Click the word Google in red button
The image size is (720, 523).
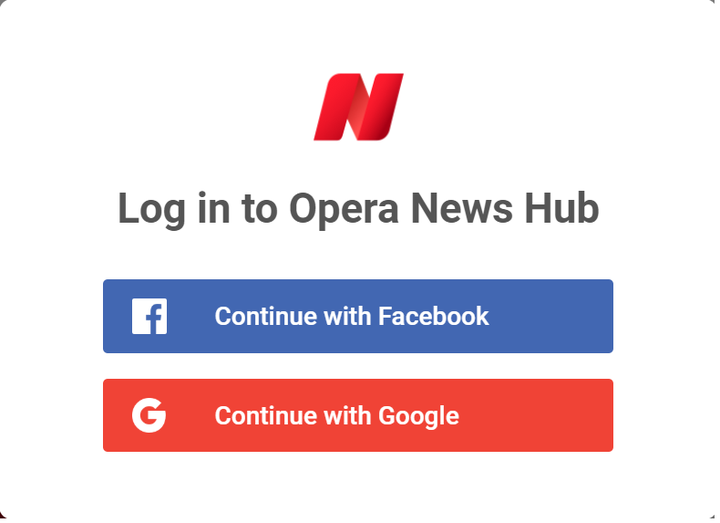pyautogui.click(x=418, y=416)
